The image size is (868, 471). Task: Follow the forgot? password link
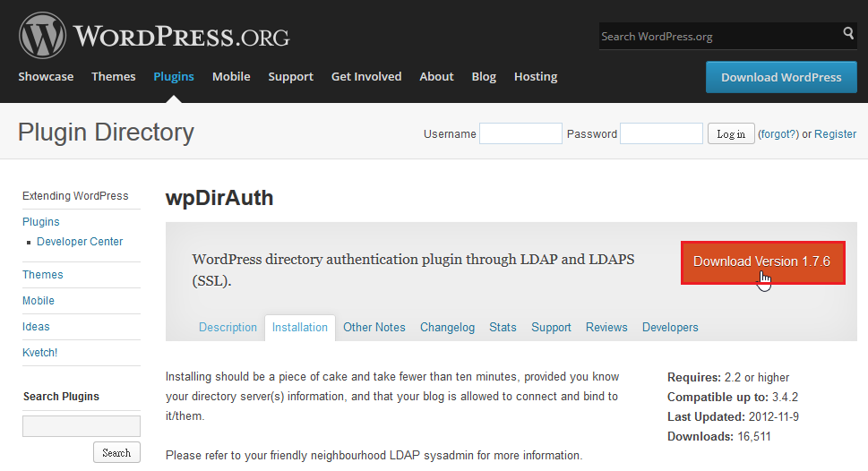pos(778,134)
